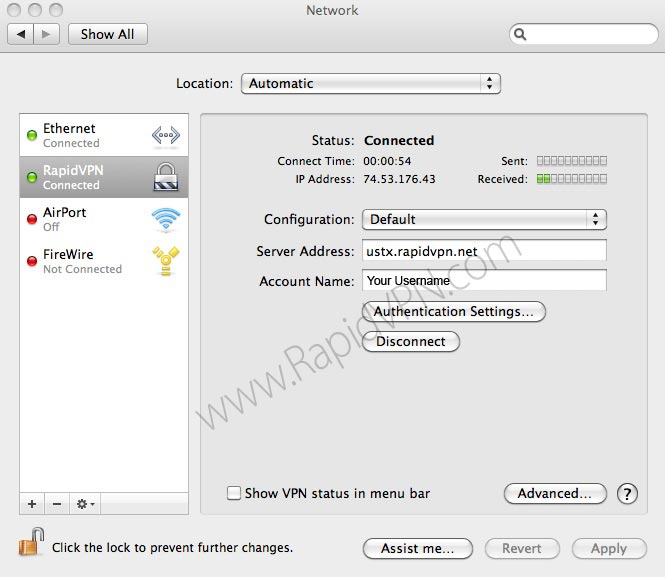Click the magnifier icon in the search box
The height and width of the screenshot is (577, 665).
click(520, 34)
